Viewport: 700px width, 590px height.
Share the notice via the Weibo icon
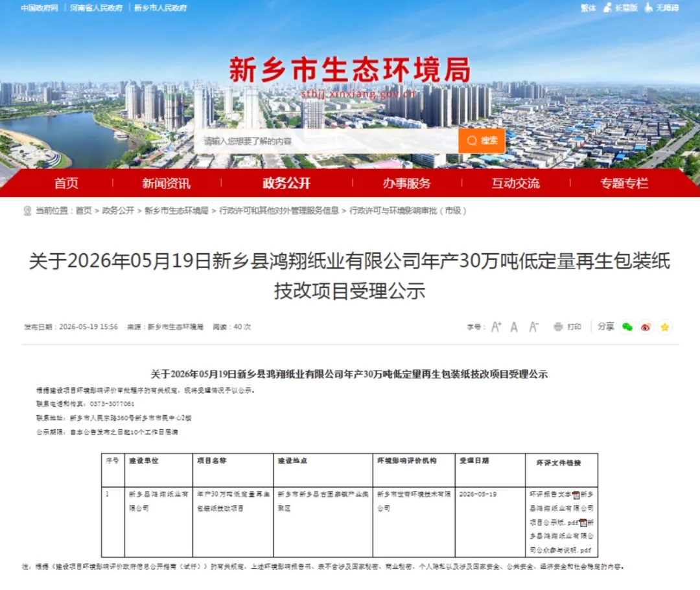click(x=646, y=327)
